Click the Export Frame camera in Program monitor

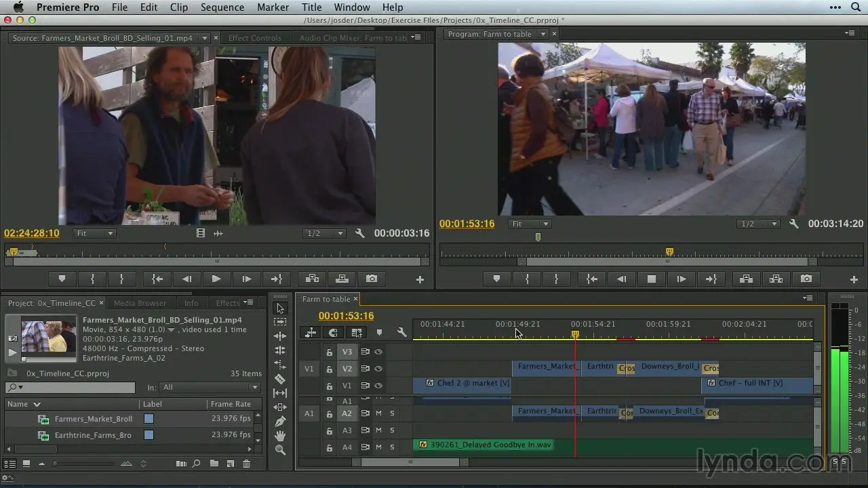pyautogui.click(x=806, y=279)
